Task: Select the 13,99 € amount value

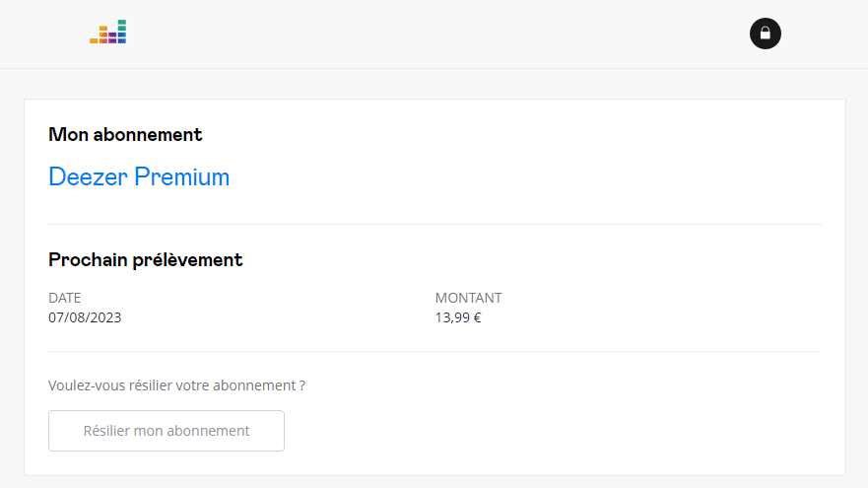Action: tap(458, 317)
